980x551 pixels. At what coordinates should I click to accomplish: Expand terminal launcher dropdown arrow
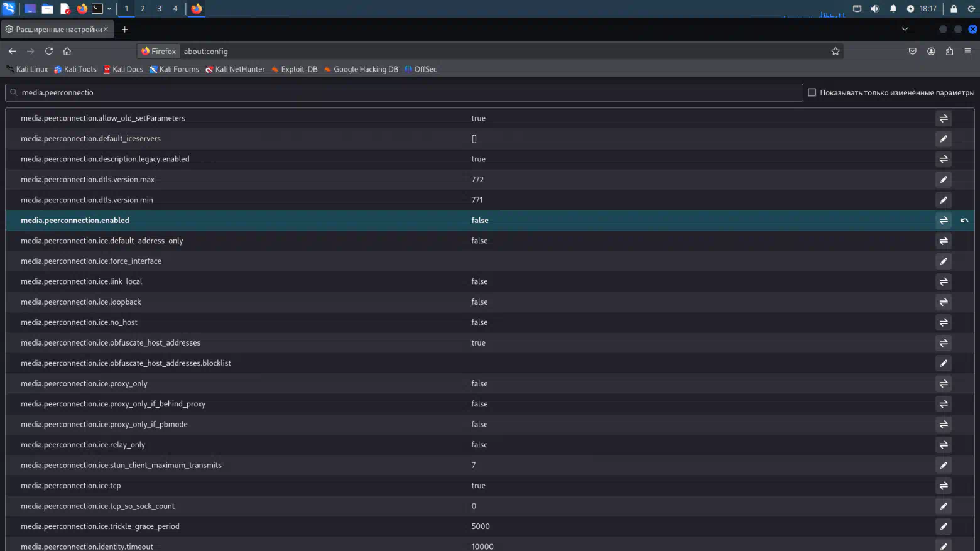(109, 9)
